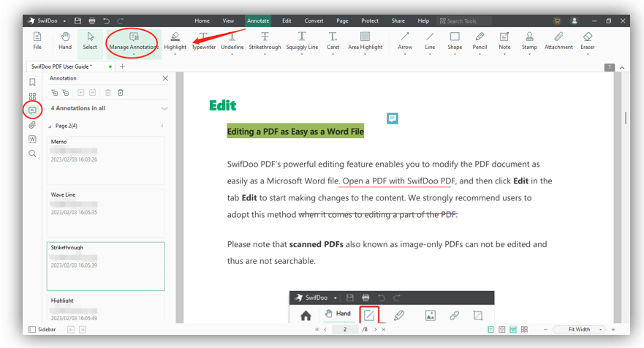644x348 pixels.
Task: Open the annotation sidebar panel icon
Action: (x=32, y=110)
